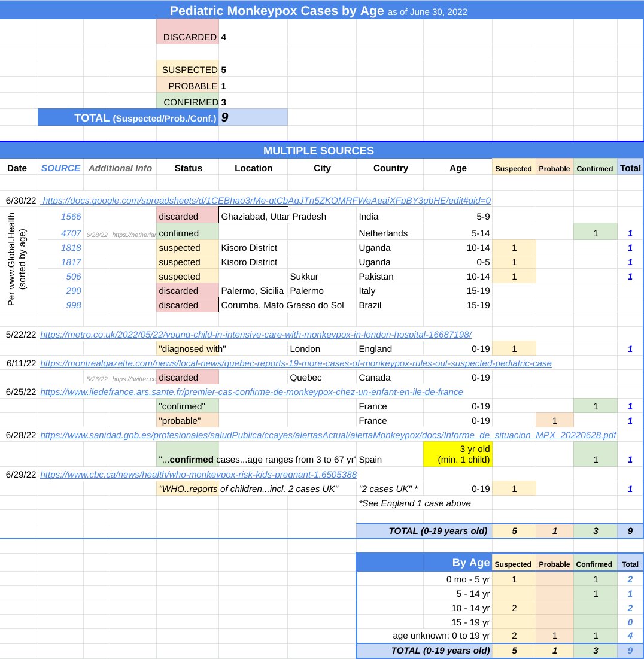The height and width of the screenshot is (659, 644).
Task: Click the Country column header
Action: (x=390, y=168)
